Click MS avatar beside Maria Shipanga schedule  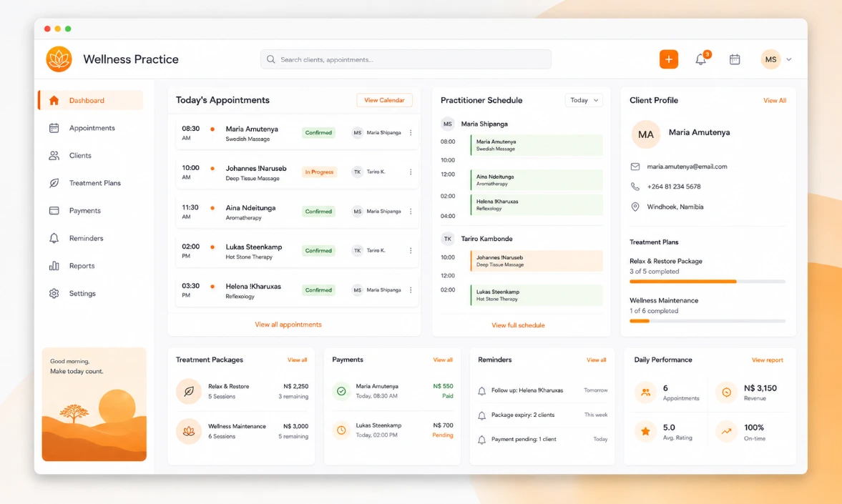click(x=447, y=124)
